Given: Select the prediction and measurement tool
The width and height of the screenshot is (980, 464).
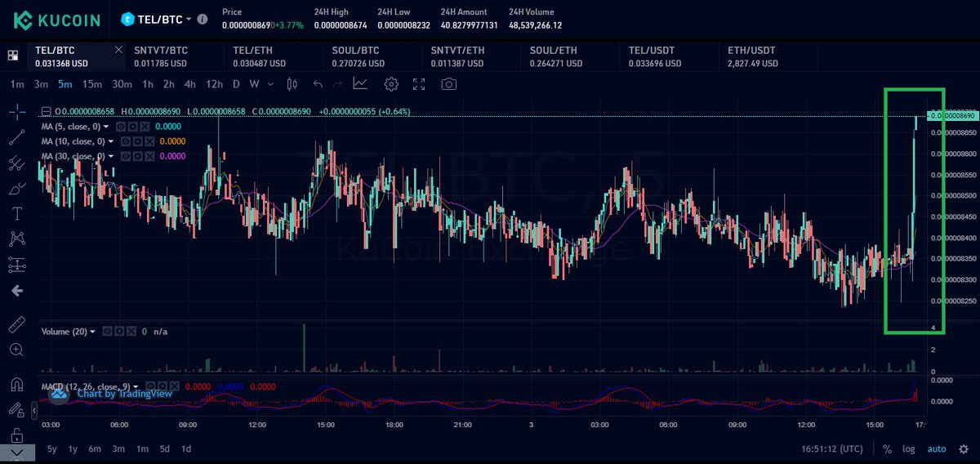Looking at the screenshot, I should point(16,265).
